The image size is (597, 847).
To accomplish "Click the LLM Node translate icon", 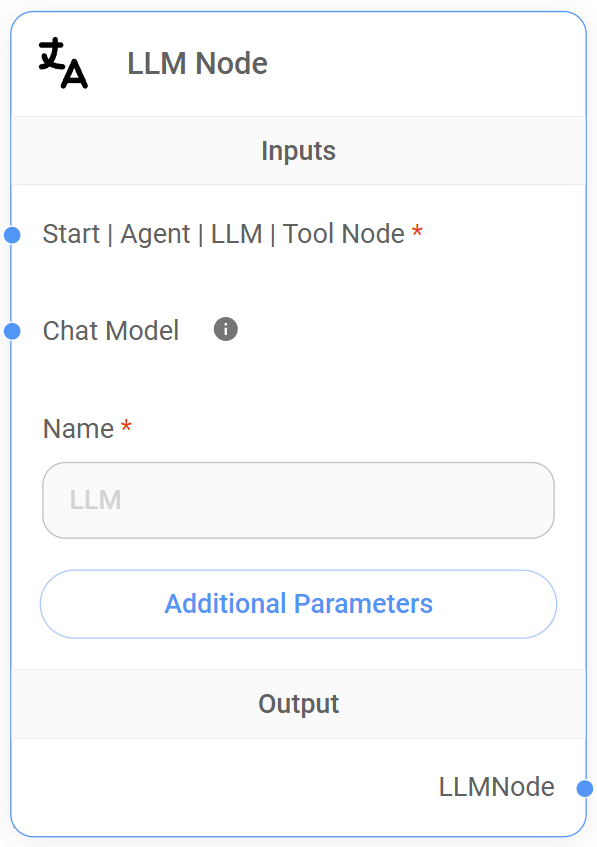I will pyautogui.click(x=63, y=63).
